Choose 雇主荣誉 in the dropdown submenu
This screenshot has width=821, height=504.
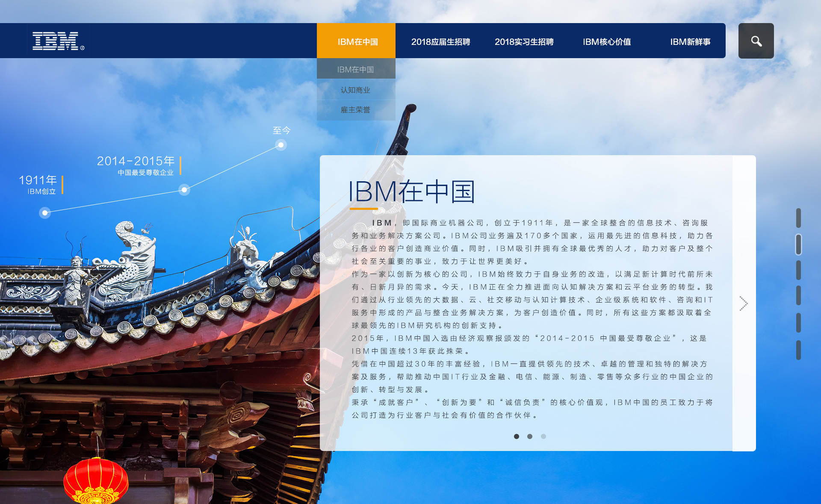356,110
